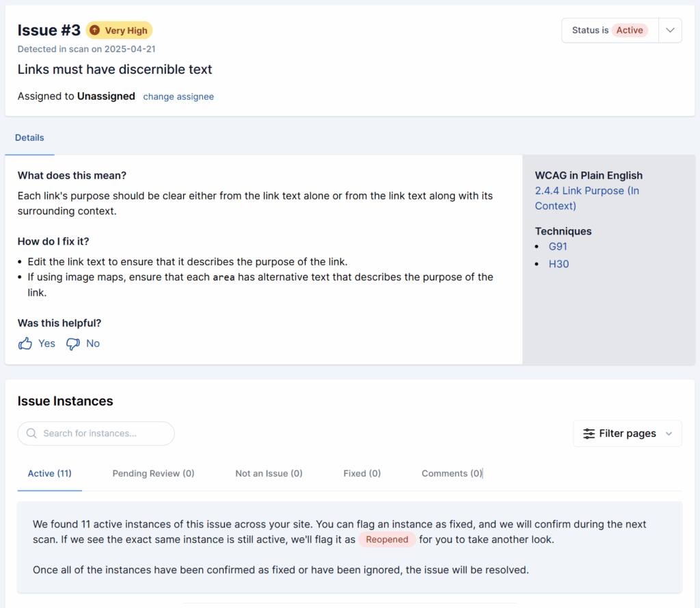Open the Not an Issue (0) tab
The width and height of the screenshot is (700, 608).
coord(269,473)
